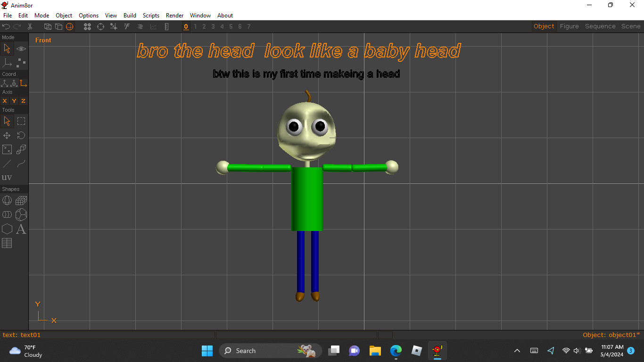The height and width of the screenshot is (362, 644).
Task: Choose the Text shape tool
Action: pyautogui.click(x=21, y=230)
